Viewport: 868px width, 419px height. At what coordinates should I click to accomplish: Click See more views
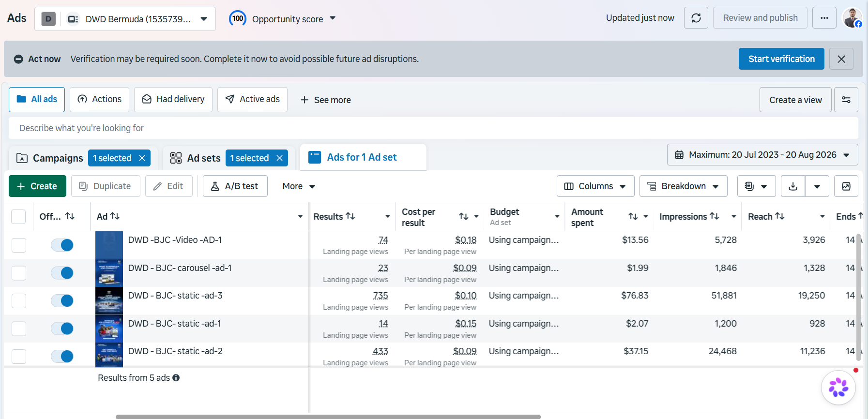point(325,100)
